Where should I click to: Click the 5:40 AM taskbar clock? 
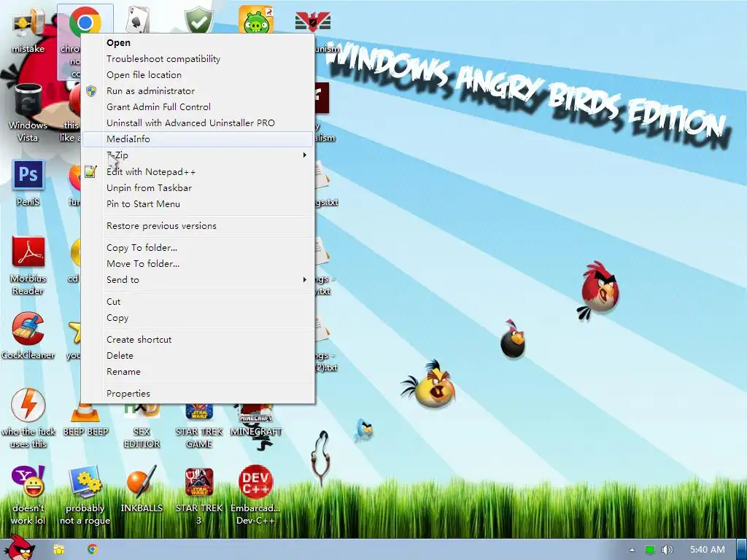[707, 550]
